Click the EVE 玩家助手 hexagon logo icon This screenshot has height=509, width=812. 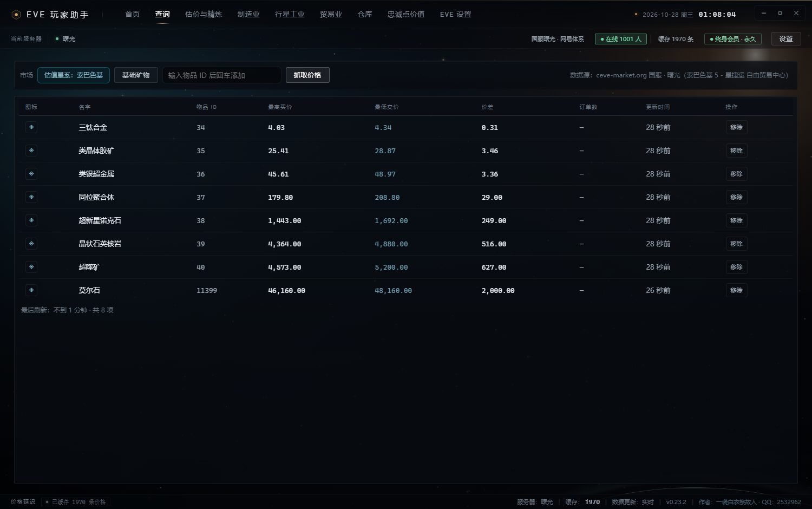[16, 15]
